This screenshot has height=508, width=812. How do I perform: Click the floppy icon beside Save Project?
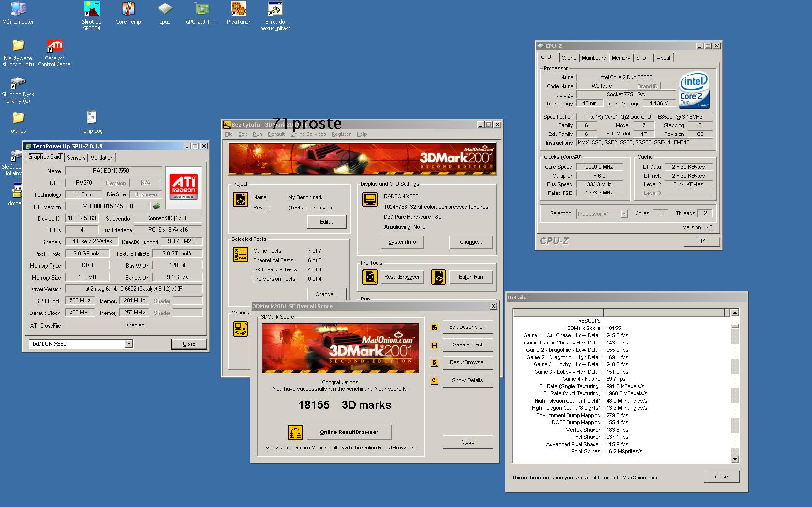coord(435,345)
